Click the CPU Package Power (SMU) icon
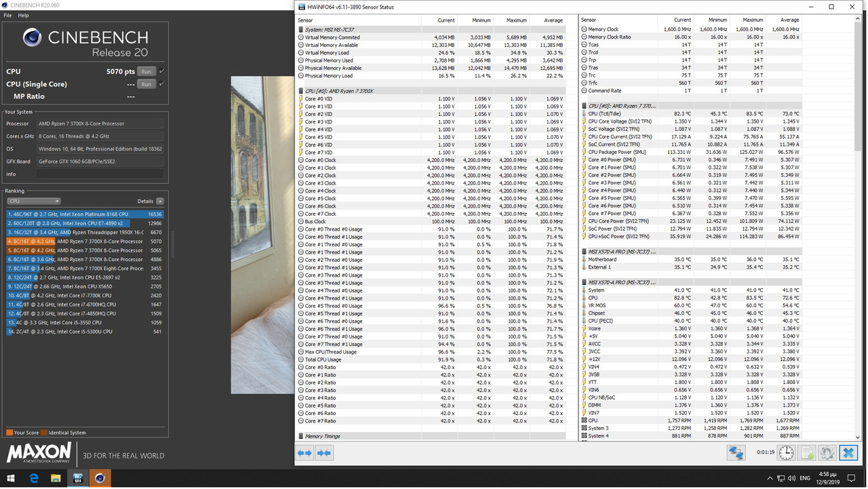This screenshot has width=868, height=489. tap(584, 152)
